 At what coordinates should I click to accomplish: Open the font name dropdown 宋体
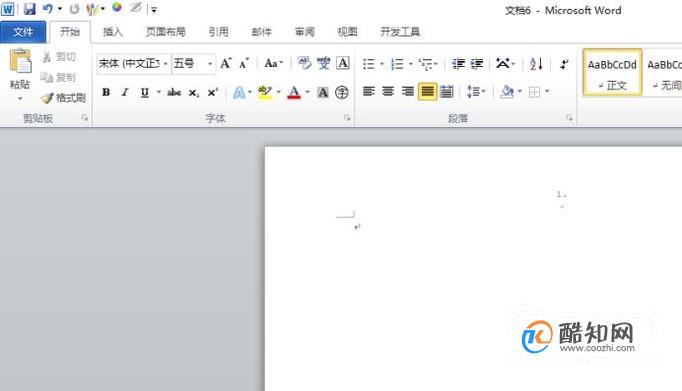click(x=165, y=64)
